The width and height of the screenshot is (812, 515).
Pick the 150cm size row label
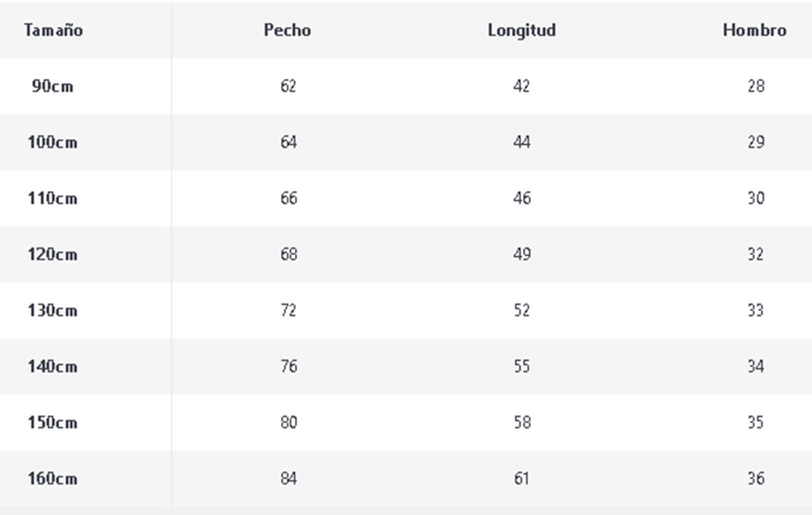52,422
